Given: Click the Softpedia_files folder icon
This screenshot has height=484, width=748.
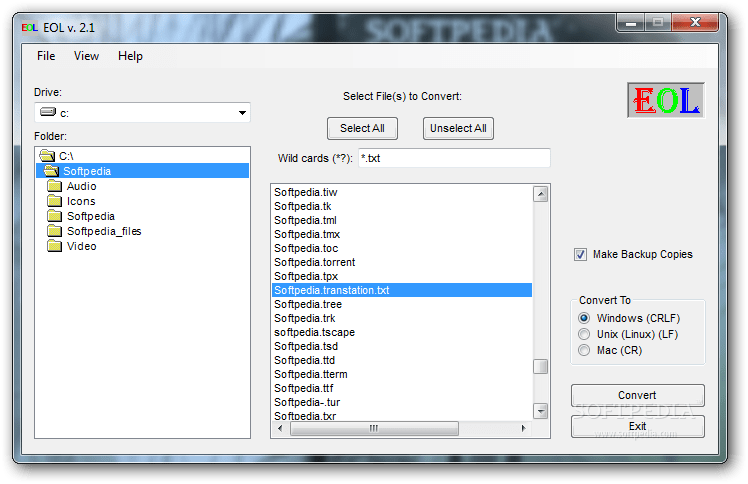Looking at the screenshot, I should (54, 231).
